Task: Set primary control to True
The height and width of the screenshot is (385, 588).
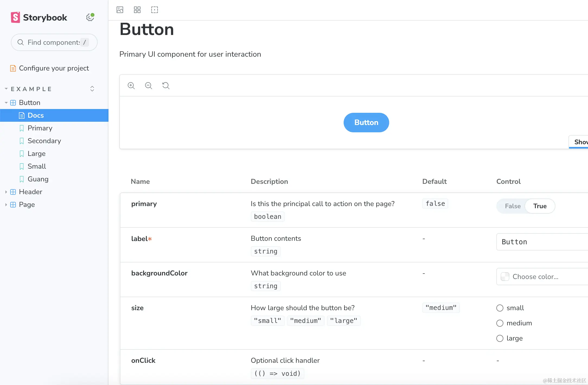Action: [x=540, y=206]
